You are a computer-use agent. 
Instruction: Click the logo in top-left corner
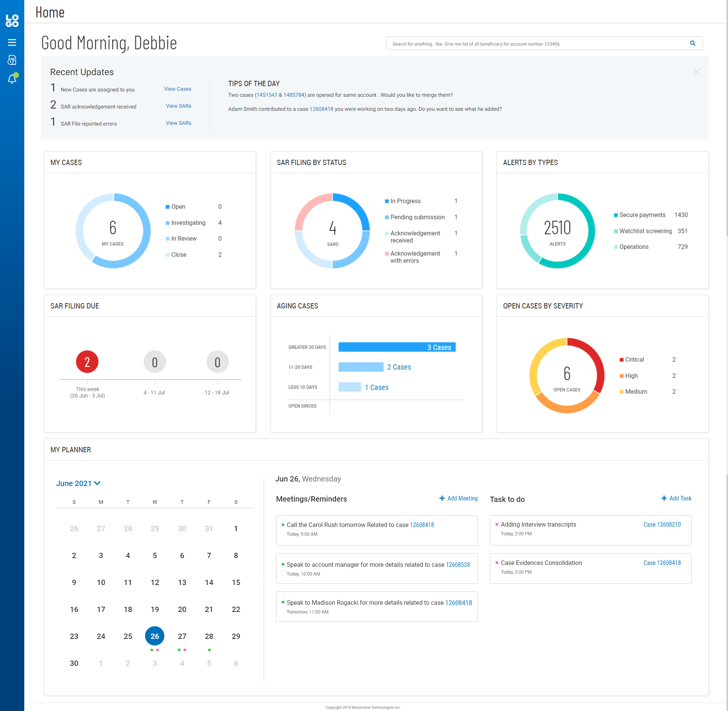tap(12, 20)
